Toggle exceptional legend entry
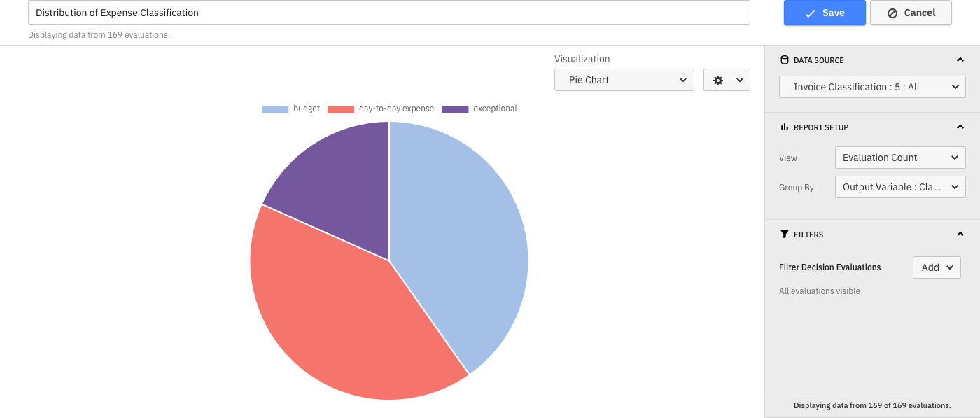The height and width of the screenshot is (418, 980). 479,109
